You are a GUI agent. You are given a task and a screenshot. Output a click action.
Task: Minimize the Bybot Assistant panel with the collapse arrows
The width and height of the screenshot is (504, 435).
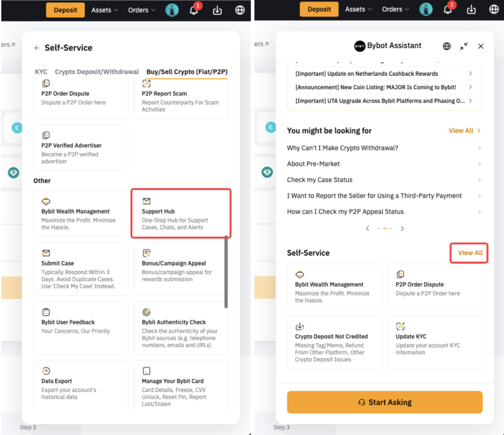tap(463, 46)
